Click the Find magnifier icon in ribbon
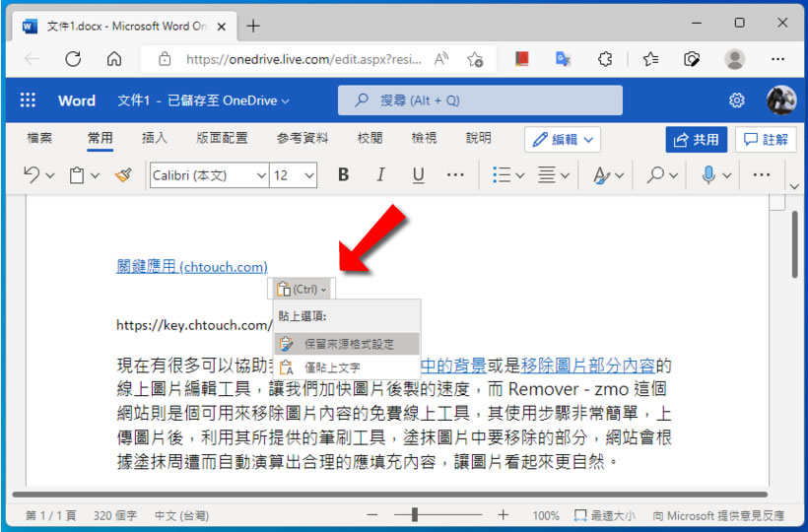This screenshot has height=532, width=808. pos(655,175)
